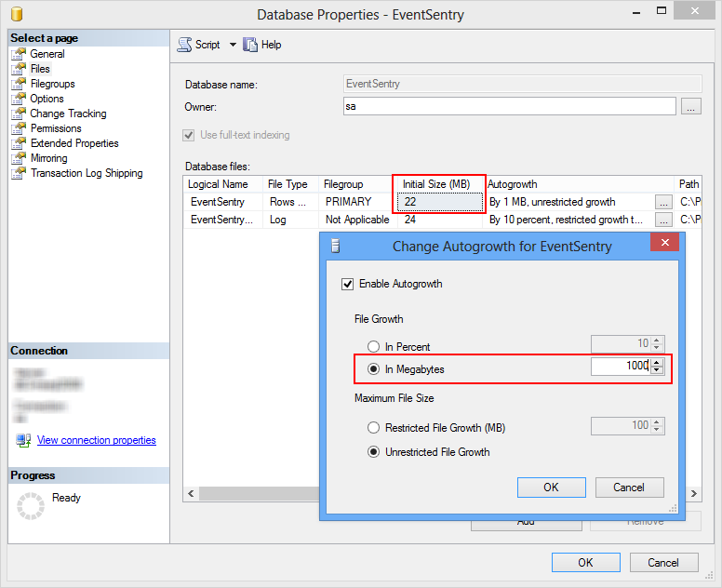722x588 pixels.
Task: Open the Permissions page
Action: coord(56,128)
